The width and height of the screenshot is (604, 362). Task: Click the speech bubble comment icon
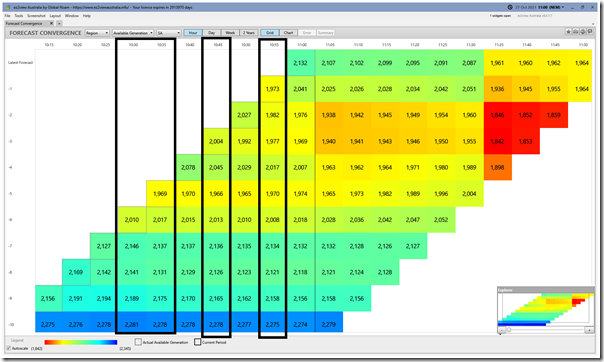pyautogui.click(x=590, y=32)
